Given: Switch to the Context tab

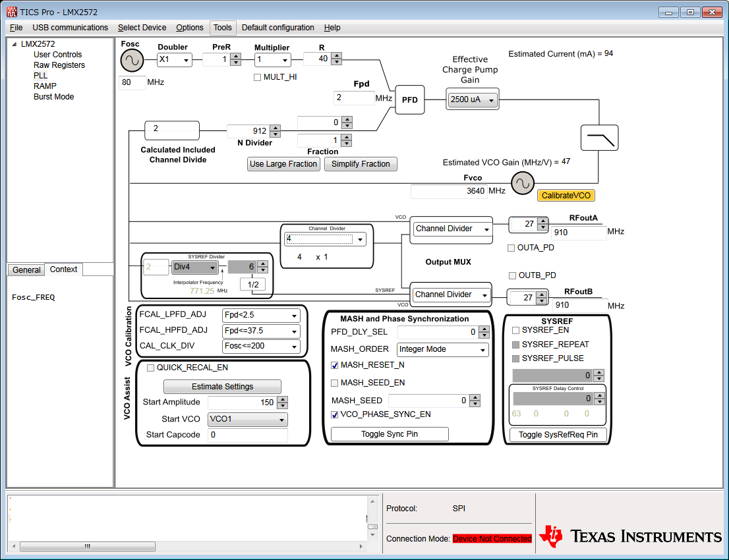Looking at the screenshot, I should click(64, 269).
